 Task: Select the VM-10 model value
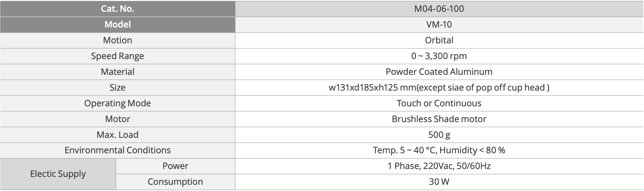pyautogui.click(x=439, y=25)
